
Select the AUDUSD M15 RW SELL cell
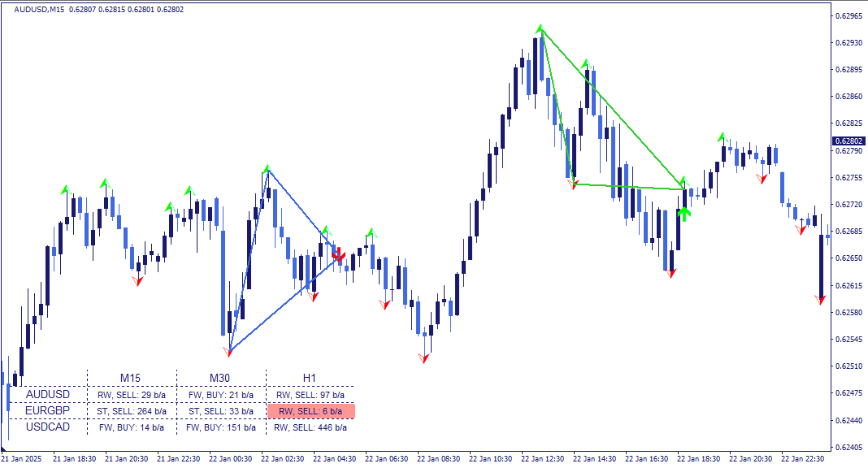coord(132,395)
